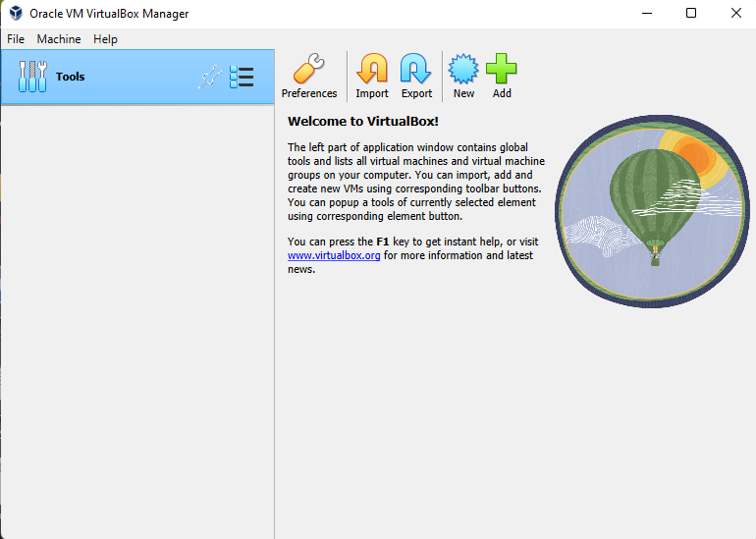Open the Tools list menu icon
The height and width of the screenshot is (539, 756).
pos(242,77)
